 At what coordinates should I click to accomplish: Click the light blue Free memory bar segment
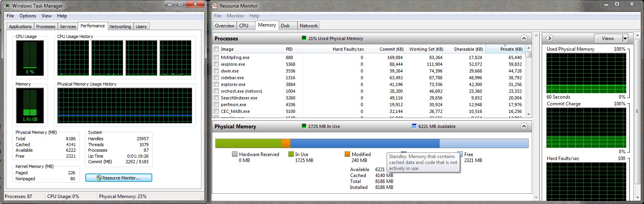(484, 143)
